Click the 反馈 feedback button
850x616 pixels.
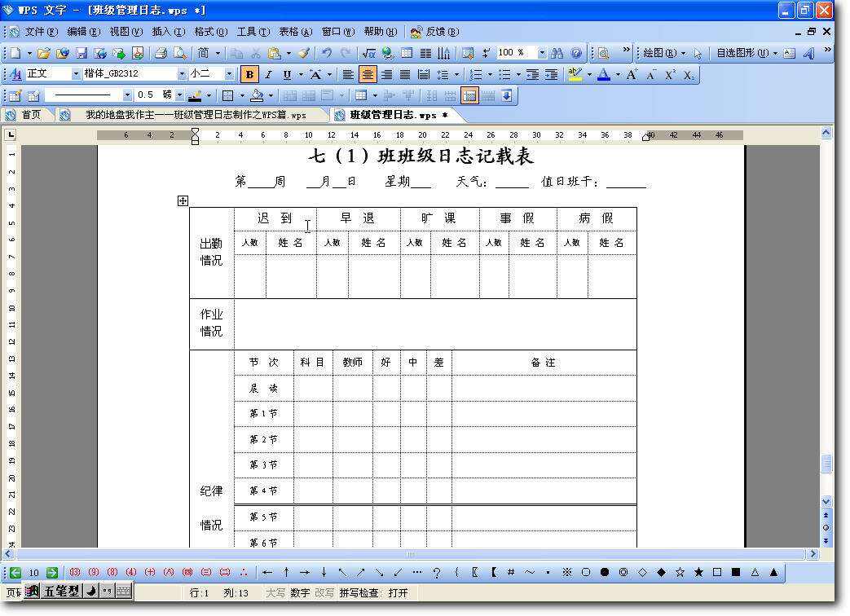tap(435, 32)
